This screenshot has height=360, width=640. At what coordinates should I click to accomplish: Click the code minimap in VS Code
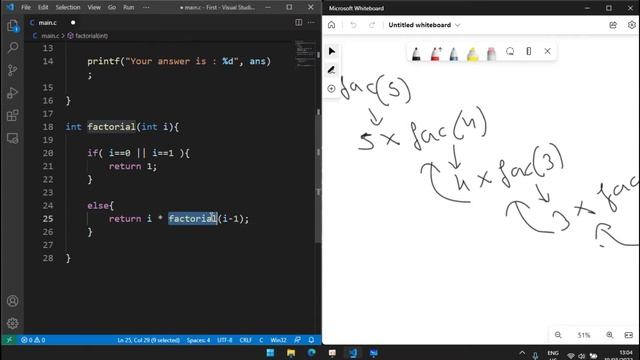point(305,53)
